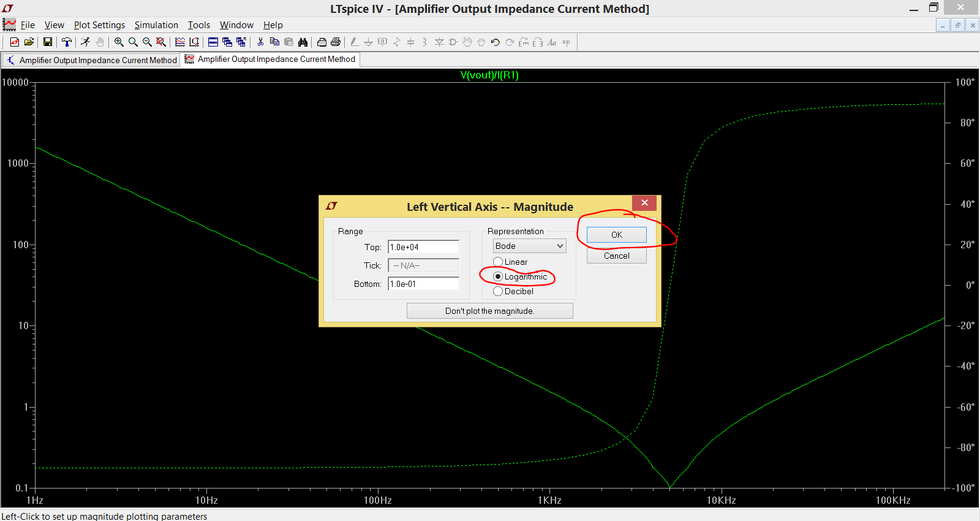Image resolution: width=980 pixels, height=521 pixels.
Task: Click the Top range input field
Action: (x=423, y=247)
